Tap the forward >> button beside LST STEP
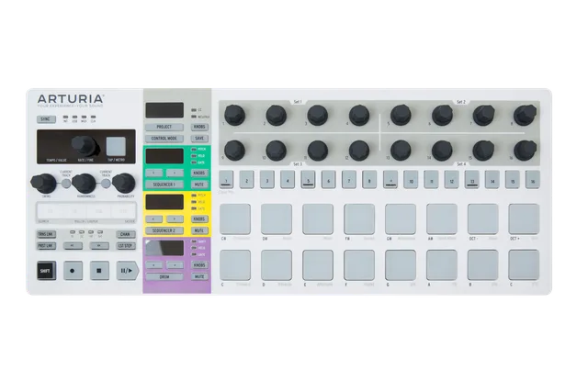 (99, 246)
